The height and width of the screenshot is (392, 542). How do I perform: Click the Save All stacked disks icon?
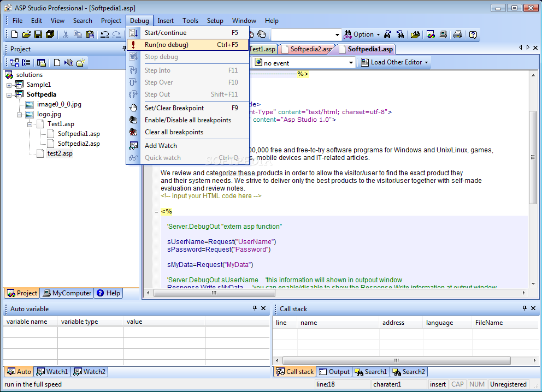pyautogui.click(x=50, y=34)
